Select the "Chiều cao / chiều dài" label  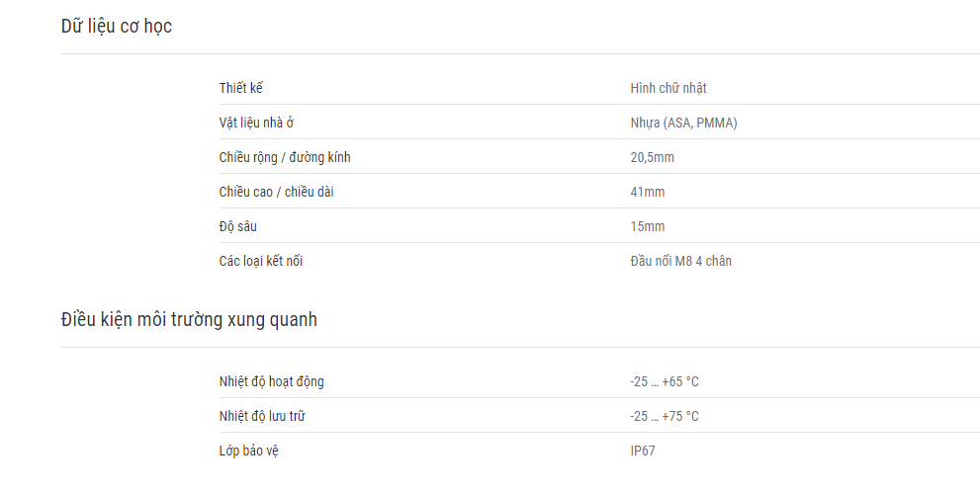[x=276, y=192]
